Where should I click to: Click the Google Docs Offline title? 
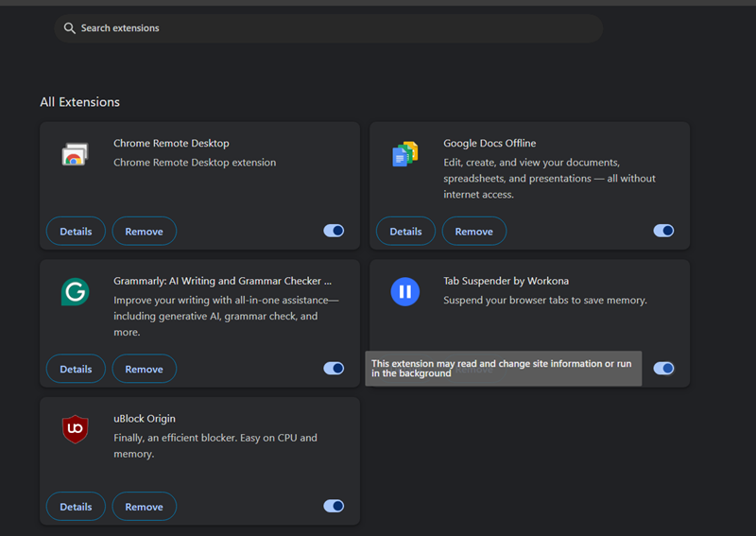[x=490, y=144]
